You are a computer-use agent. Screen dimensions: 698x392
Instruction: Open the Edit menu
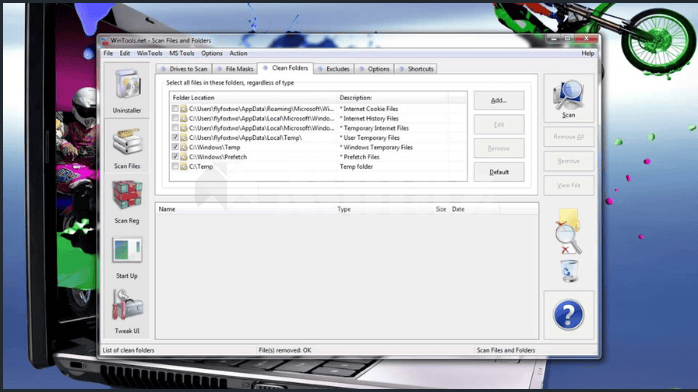pos(125,53)
